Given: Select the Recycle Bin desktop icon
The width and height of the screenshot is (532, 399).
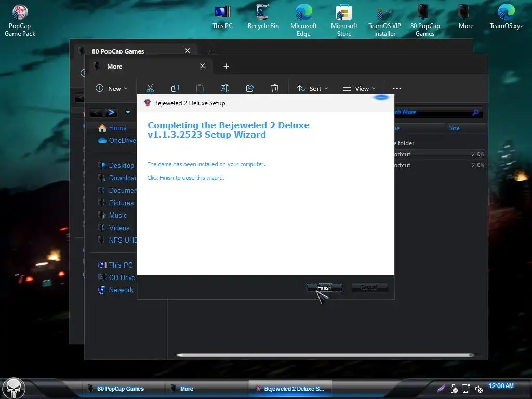Looking at the screenshot, I should pyautogui.click(x=263, y=17).
